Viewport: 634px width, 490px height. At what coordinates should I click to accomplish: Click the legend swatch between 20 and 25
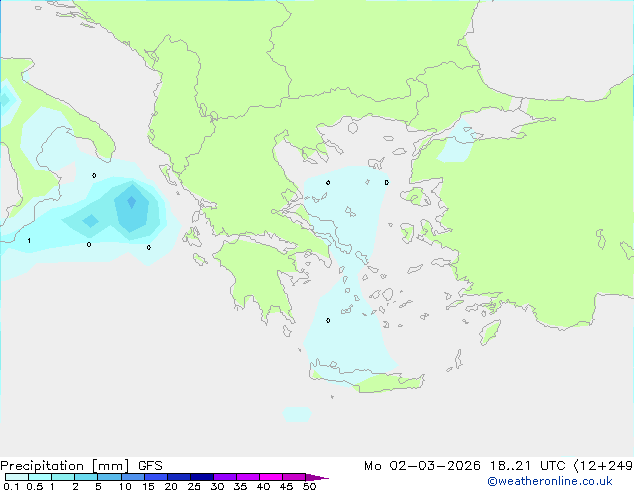179,477
